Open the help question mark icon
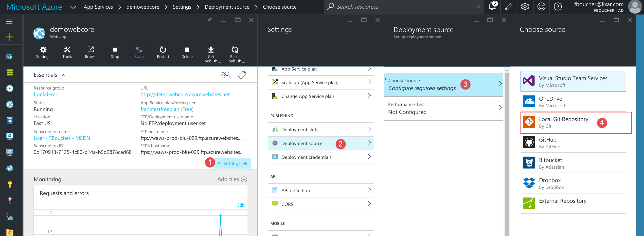Image resolution: width=644 pixels, height=236 pixels. click(x=558, y=6)
